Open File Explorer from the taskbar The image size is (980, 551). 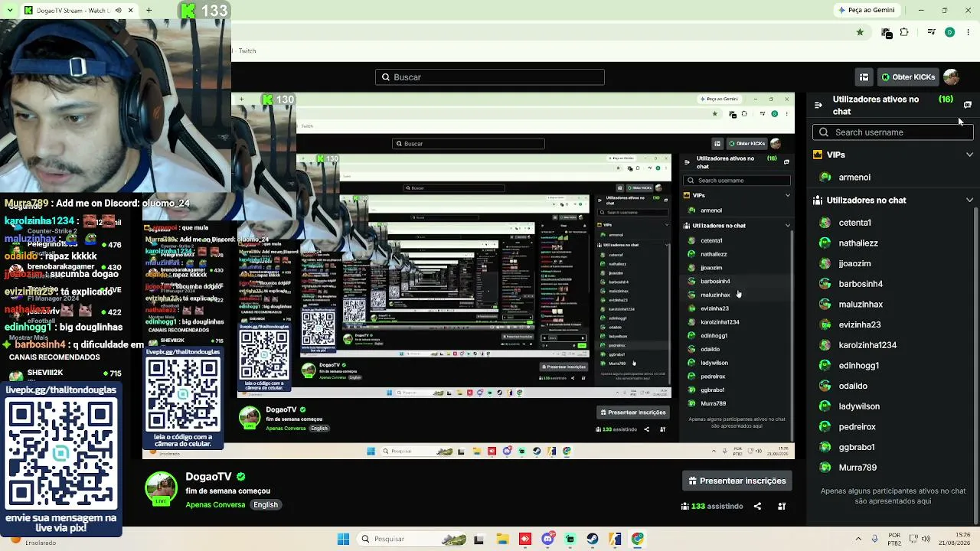501,540
